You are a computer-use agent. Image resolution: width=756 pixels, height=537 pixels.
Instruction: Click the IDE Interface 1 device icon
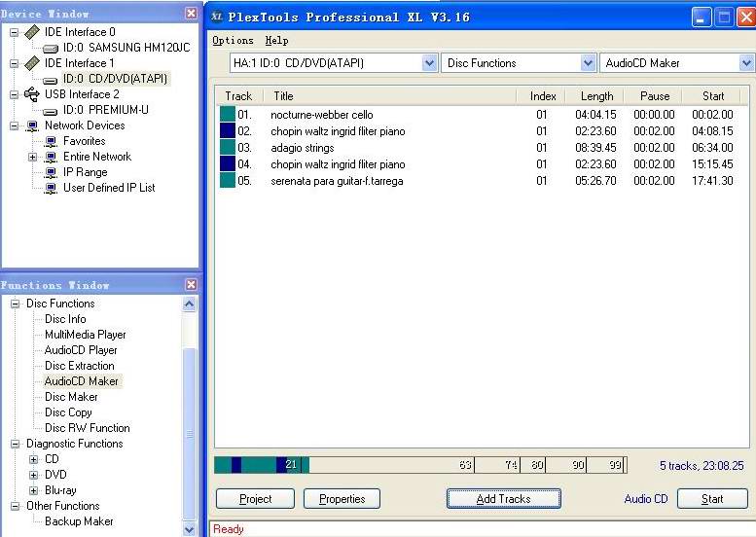[32, 63]
